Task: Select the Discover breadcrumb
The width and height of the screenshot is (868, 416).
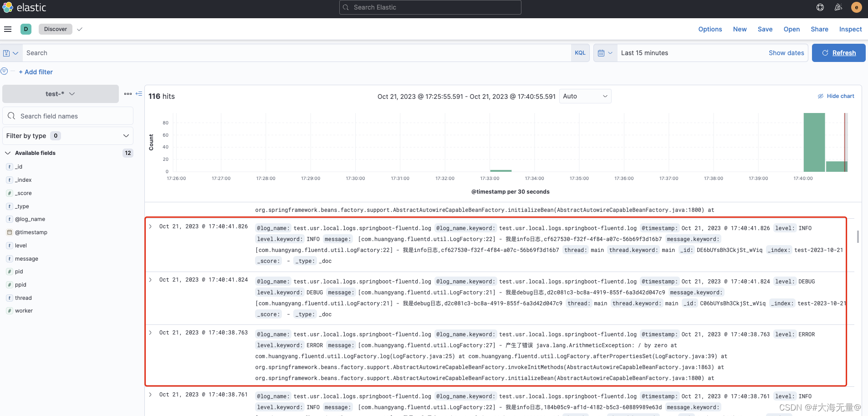Action: (55, 29)
